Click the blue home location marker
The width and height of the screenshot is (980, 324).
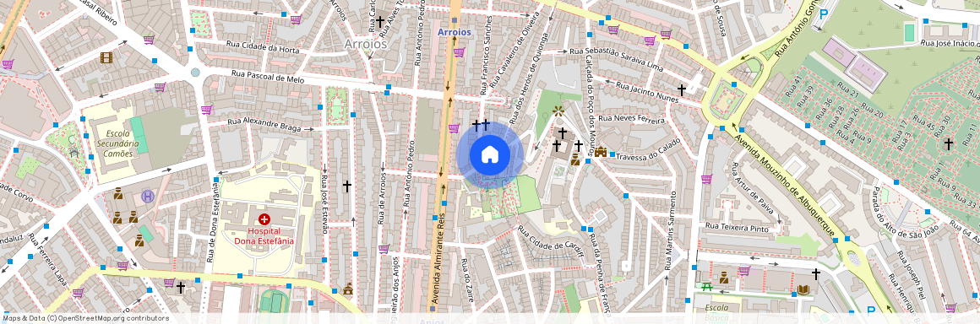490,154
